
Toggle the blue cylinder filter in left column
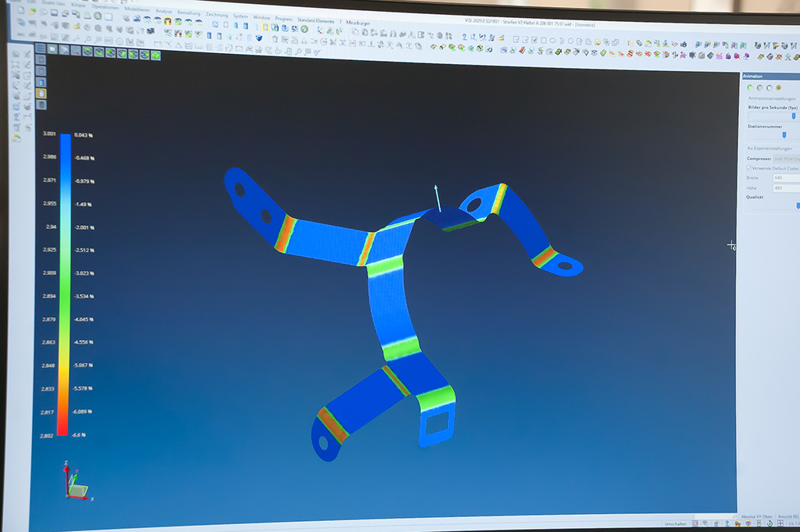coord(41,81)
